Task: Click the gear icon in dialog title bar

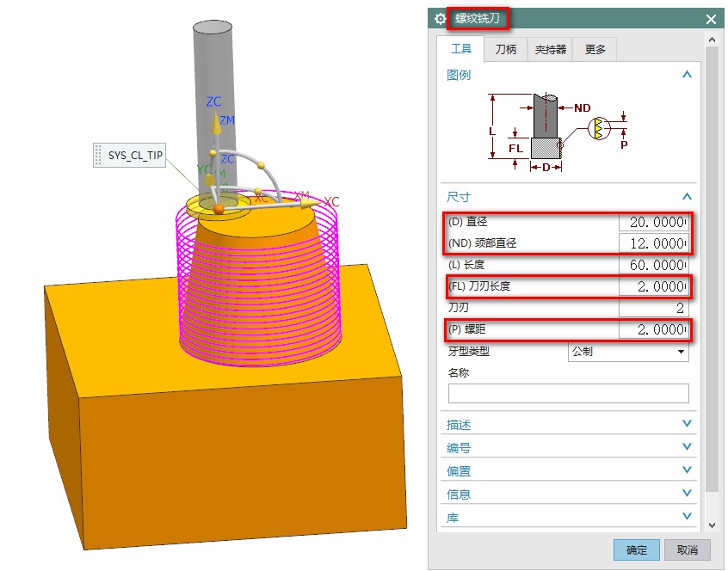Action: coord(441,18)
